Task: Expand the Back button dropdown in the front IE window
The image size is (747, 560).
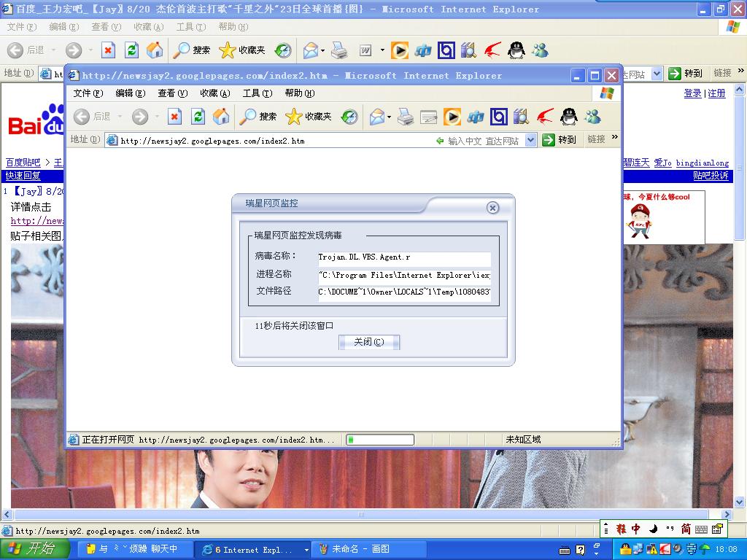Action: click(x=120, y=117)
